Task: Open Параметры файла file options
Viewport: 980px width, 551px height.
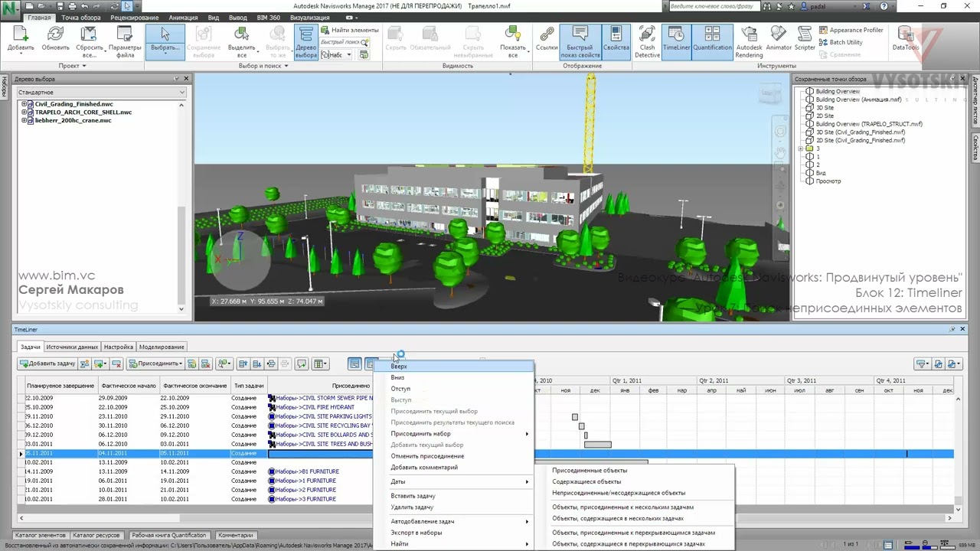Action: [x=125, y=41]
